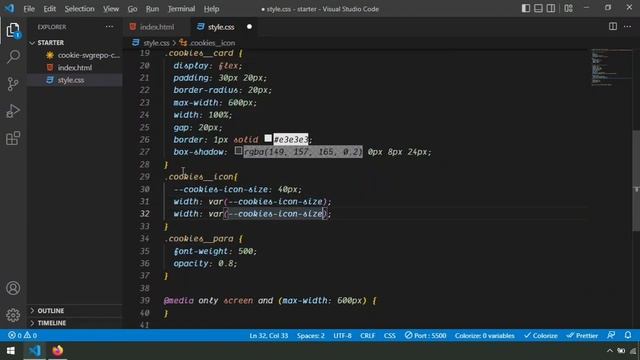Change file encoding UTF-8
The height and width of the screenshot is (360, 640).
click(342, 336)
